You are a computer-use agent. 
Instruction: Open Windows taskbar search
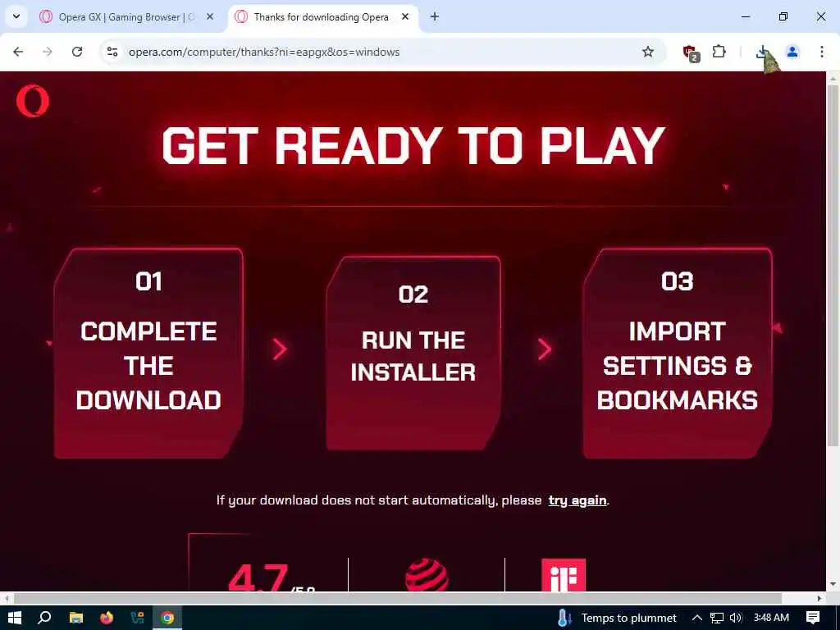(x=45, y=618)
